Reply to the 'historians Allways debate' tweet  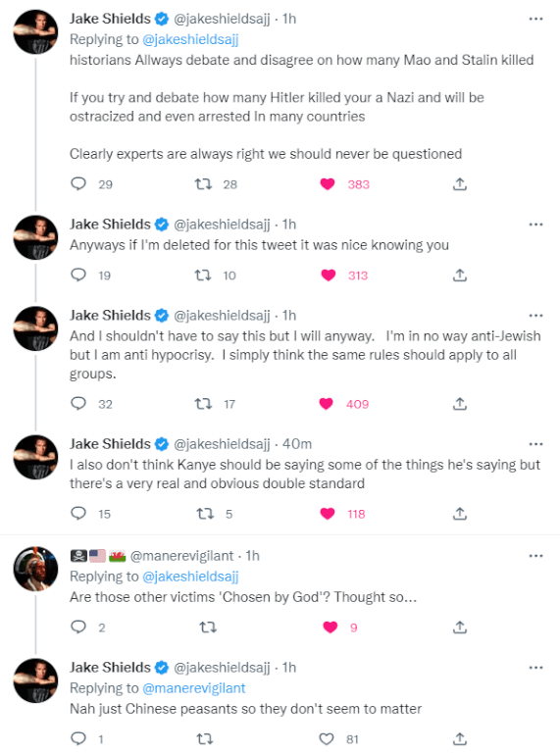pos(78,184)
